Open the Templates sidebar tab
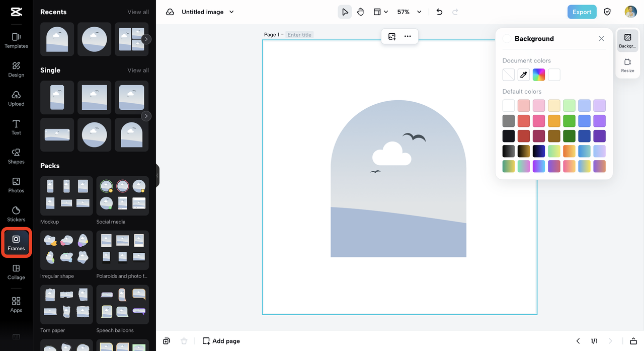The image size is (644, 351). (16, 40)
